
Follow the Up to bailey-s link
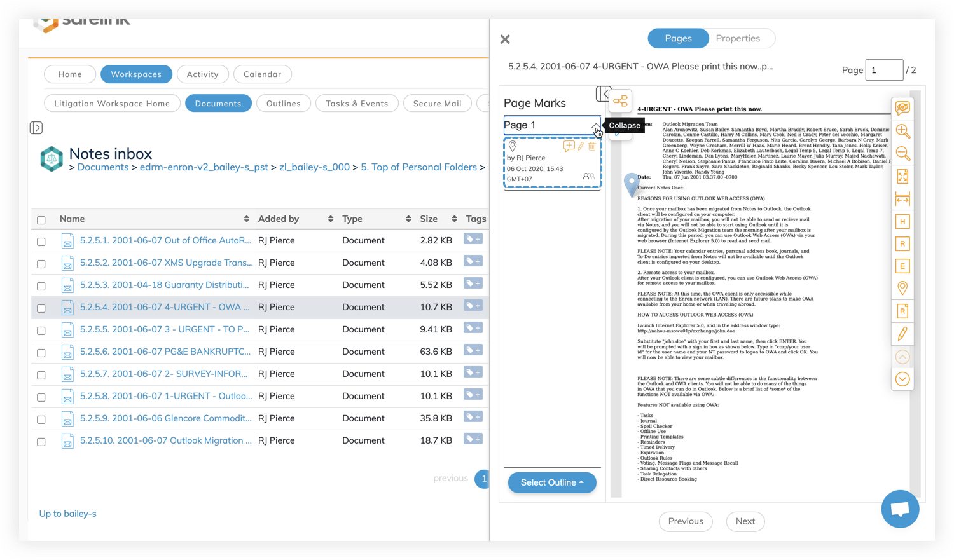pos(68,514)
